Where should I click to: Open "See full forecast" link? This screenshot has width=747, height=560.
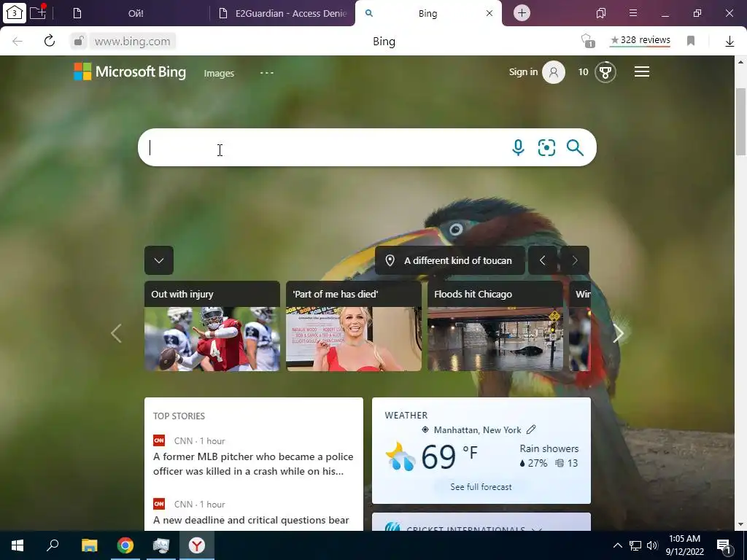click(481, 487)
